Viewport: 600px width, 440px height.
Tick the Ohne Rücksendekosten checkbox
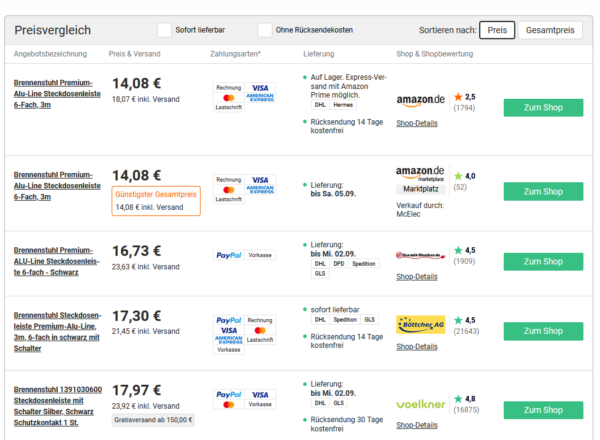click(265, 30)
